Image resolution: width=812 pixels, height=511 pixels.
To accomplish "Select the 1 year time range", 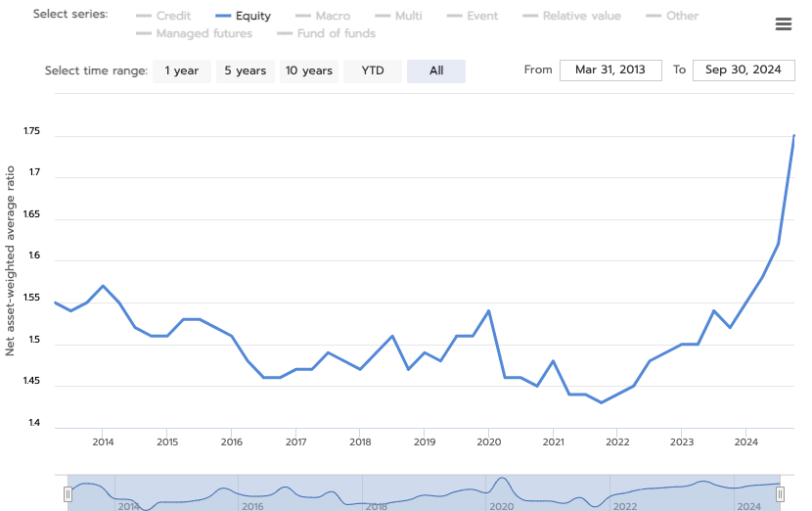I will coord(181,70).
